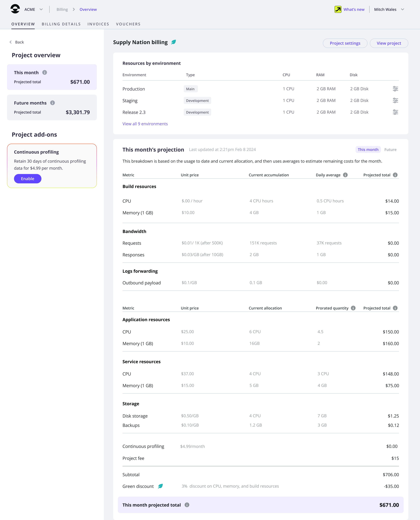Open the Vouchers tab
Image resolution: width=420 pixels, height=520 pixels.
coord(128,24)
